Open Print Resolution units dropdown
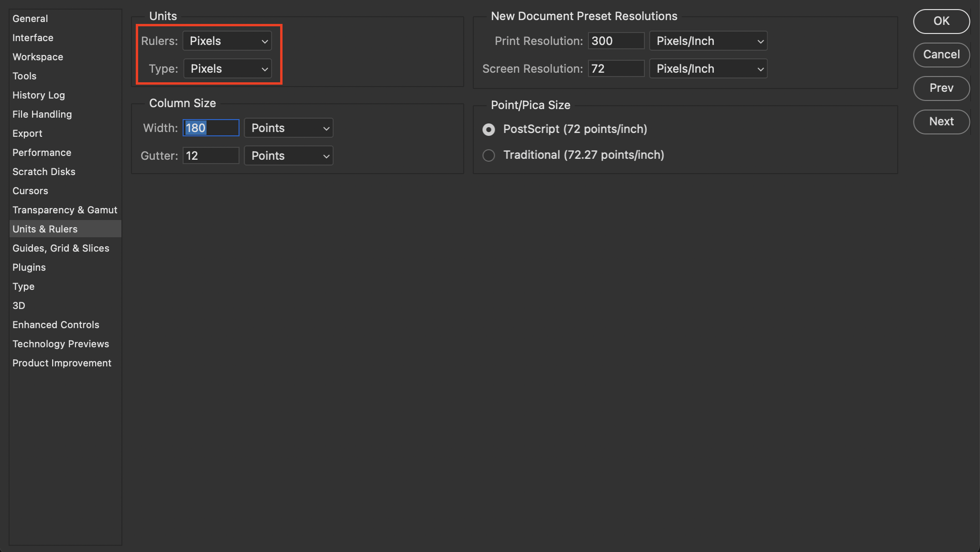The image size is (980, 552). pyautogui.click(x=708, y=41)
